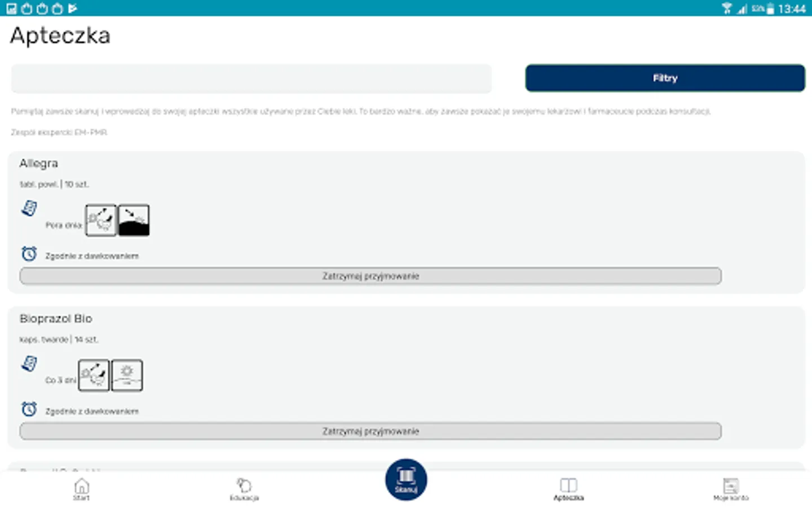Open the Bioprazol Bio medicine title
The image size is (812, 508).
coord(56,318)
